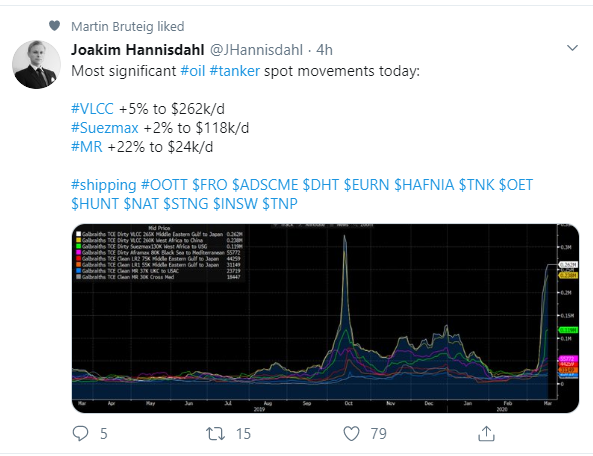Click the $FRO cashtag
This screenshot has height=456, width=593.
210,185
